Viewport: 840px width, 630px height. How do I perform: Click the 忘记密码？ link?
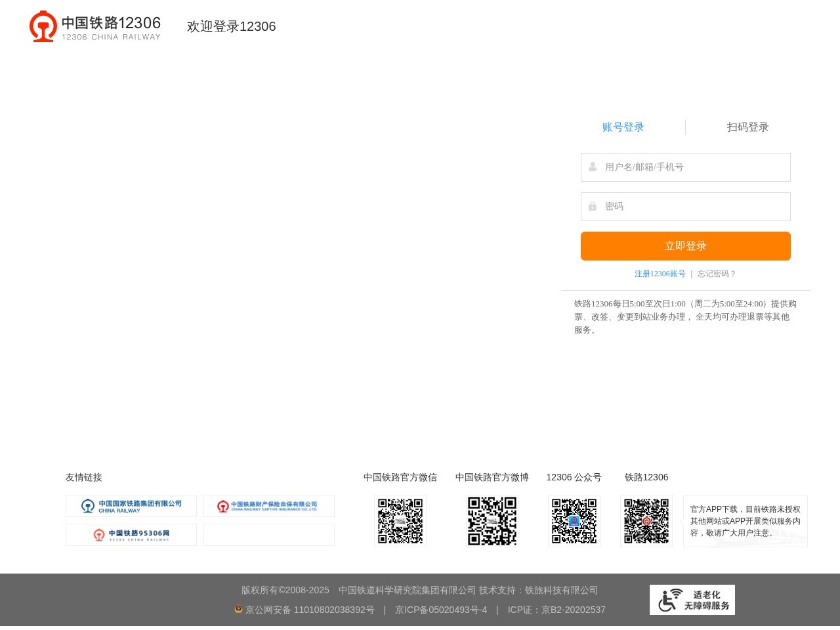point(717,274)
